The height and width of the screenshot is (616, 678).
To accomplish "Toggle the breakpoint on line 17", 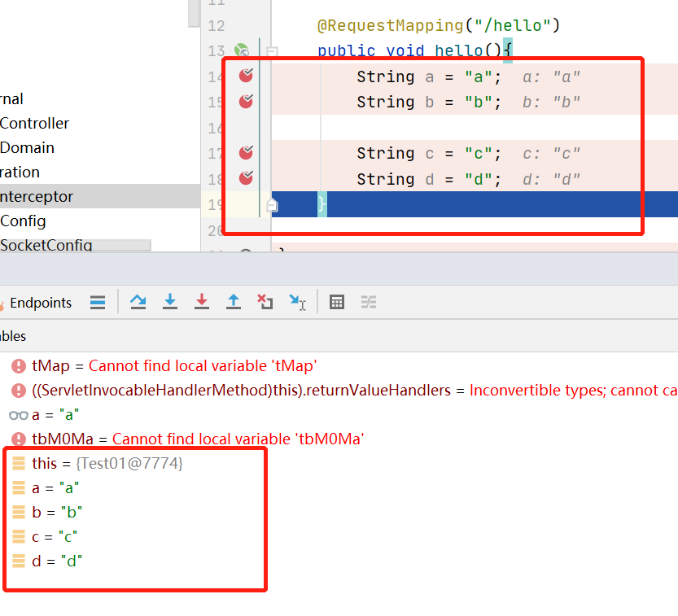I will [246, 152].
